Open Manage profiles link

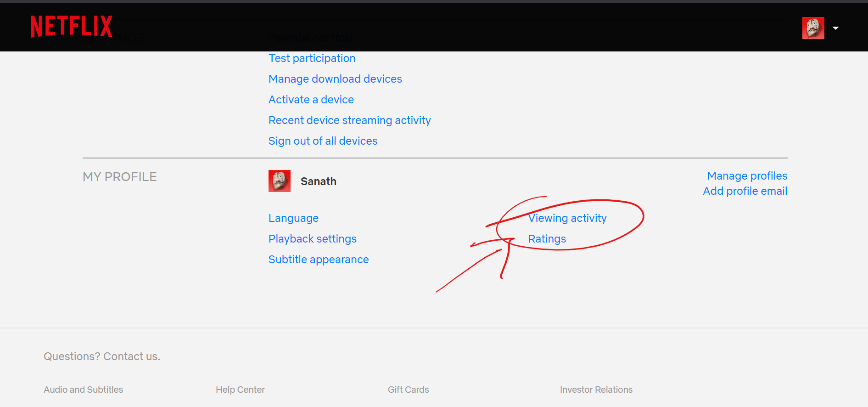[747, 176]
